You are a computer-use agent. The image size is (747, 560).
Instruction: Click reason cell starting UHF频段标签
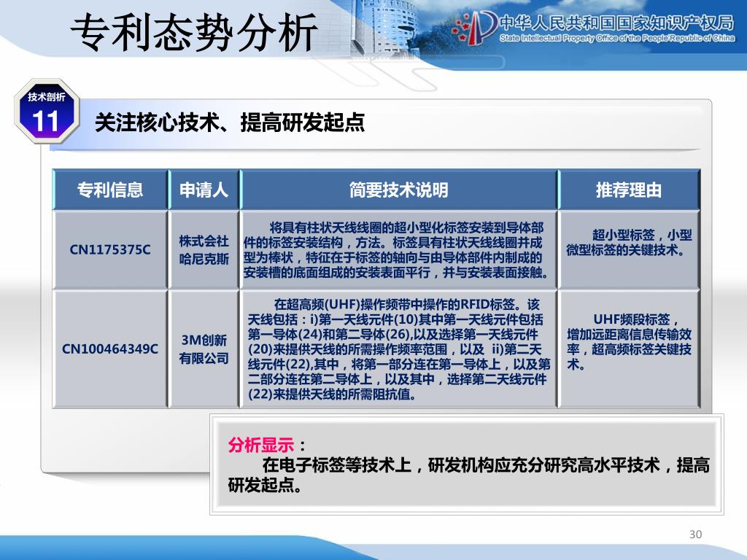pos(629,349)
